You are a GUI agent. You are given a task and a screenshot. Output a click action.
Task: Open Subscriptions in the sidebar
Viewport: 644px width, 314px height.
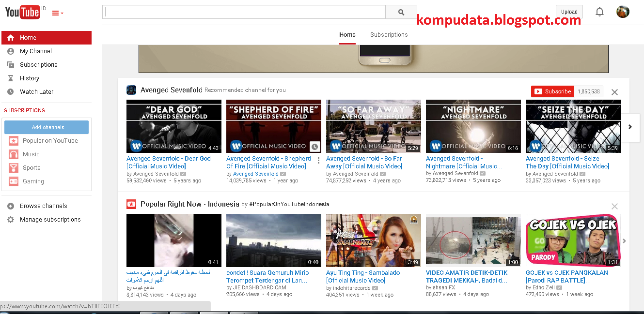pos(39,65)
